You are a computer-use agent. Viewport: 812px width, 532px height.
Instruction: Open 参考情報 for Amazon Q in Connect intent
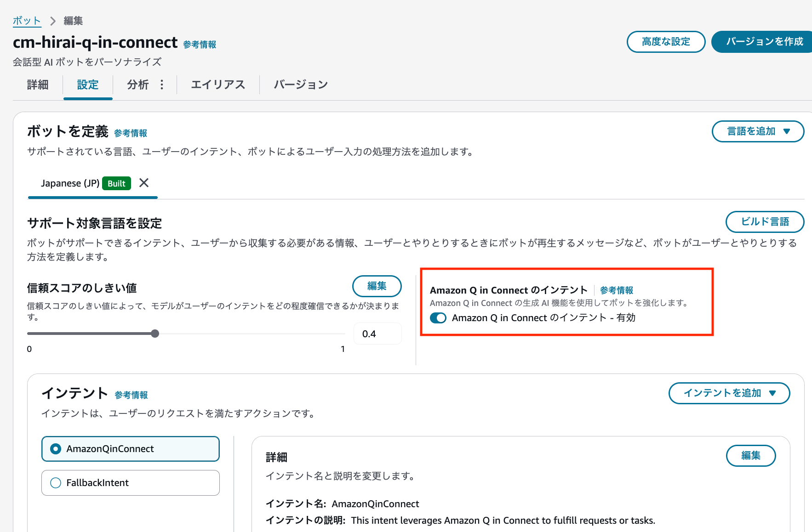click(x=617, y=290)
